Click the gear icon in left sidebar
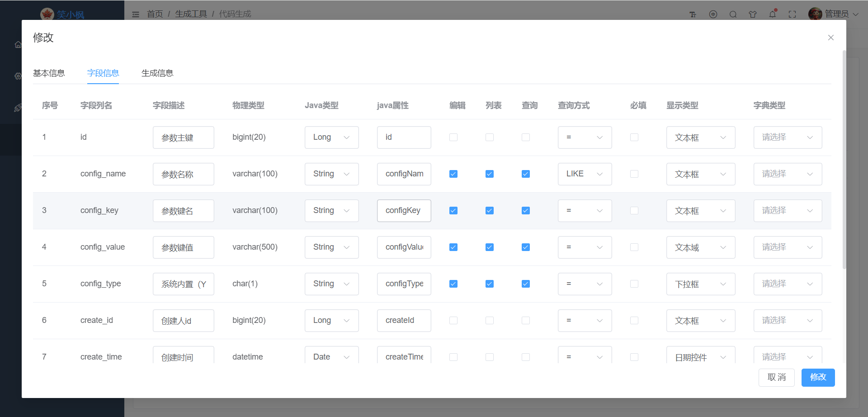Viewport: 868px width, 417px height. (18, 76)
